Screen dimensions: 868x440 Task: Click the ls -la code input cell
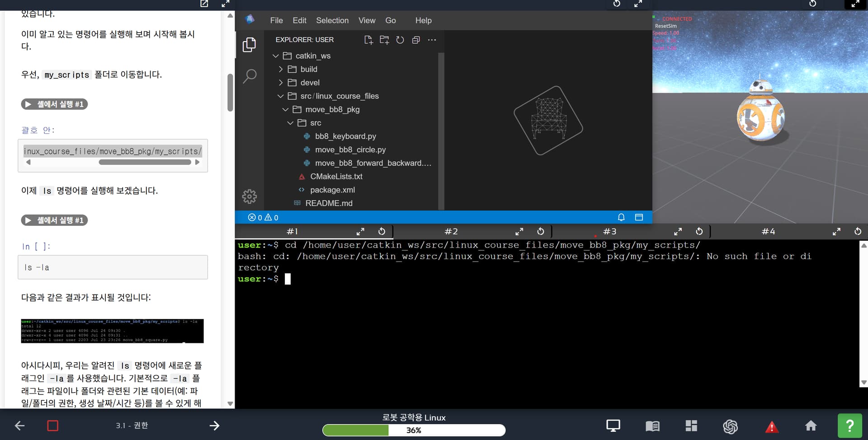click(x=113, y=267)
